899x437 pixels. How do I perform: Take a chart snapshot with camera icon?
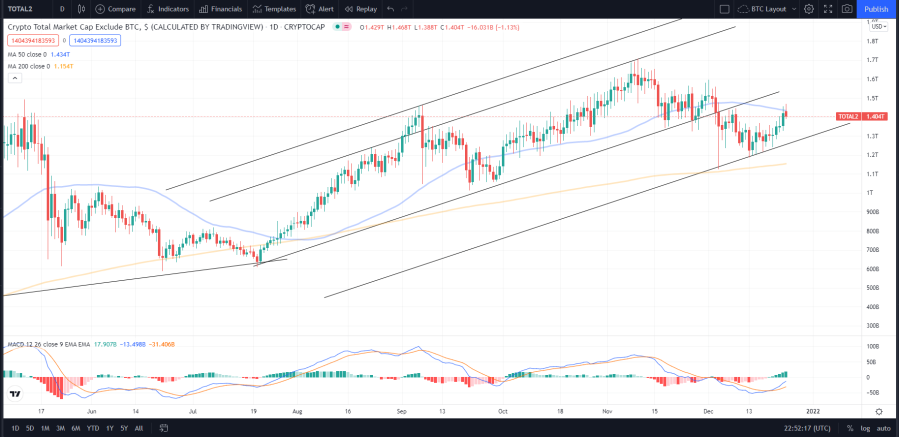[847, 9]
